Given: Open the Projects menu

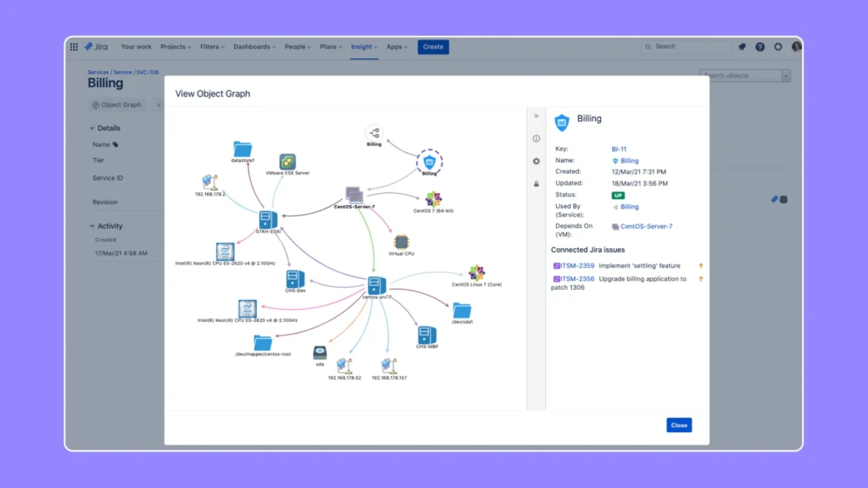Looking at the screenshot, I should pyautogui.click(x=175, y=47).
